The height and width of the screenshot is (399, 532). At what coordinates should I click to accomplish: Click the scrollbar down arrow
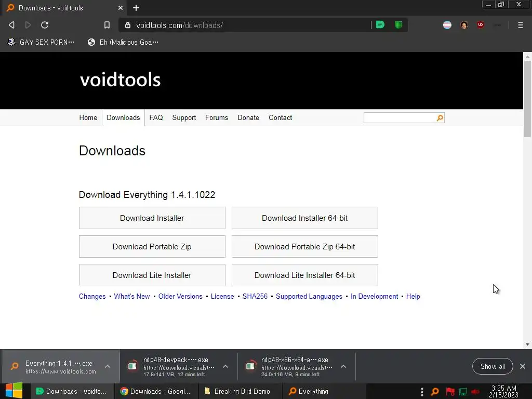pos(527,344)
